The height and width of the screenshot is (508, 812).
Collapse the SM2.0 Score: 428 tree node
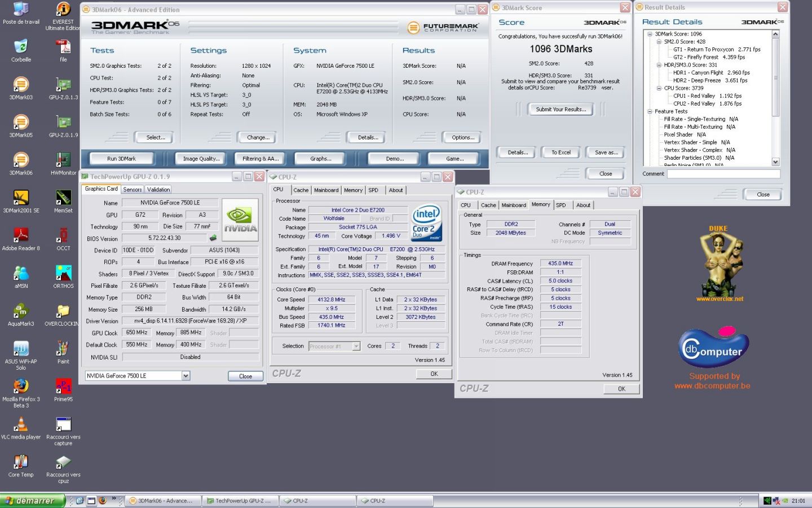point(659,42)
